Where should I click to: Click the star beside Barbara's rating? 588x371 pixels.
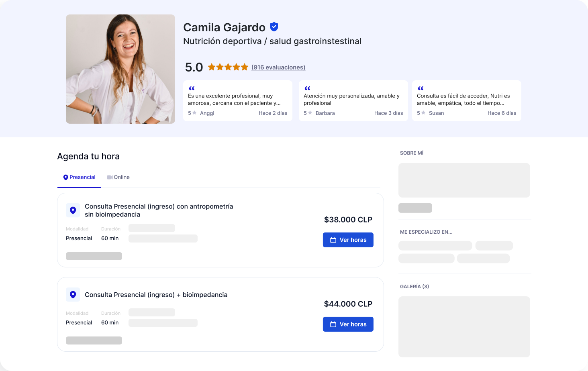coord(310,113)
